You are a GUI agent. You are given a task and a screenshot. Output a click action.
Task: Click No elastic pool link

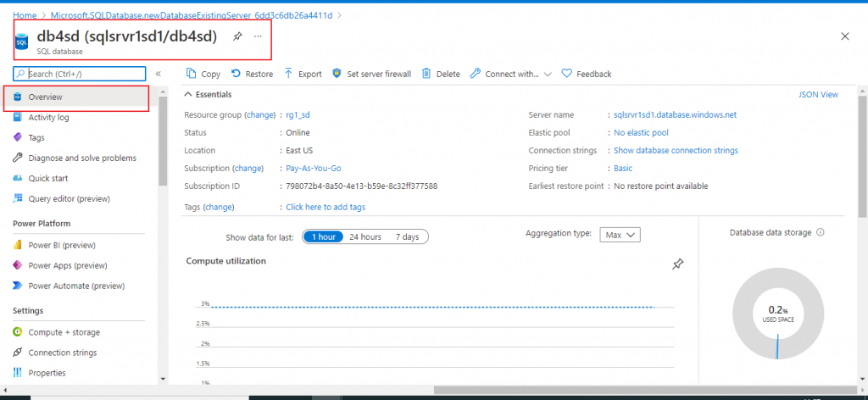tap(641, 133)
